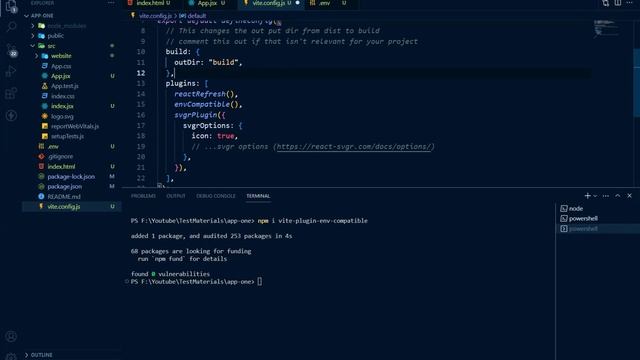The image size is (640, 360).
Task: Open the Accounts icon in activity bar
Action: tap(11, 336)
